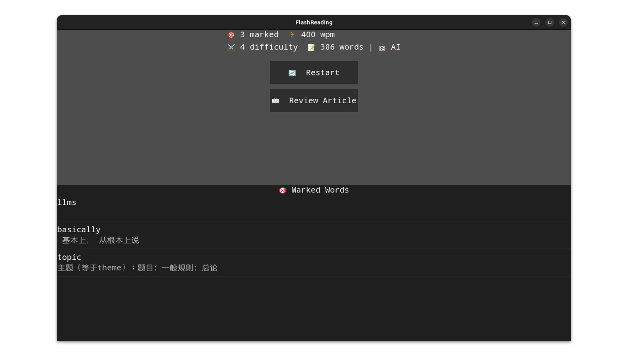Click the refresh icon on the Restart button
The width and height of the screenshot is (644, 362).
pyautogui.click(x=292, y=73)
